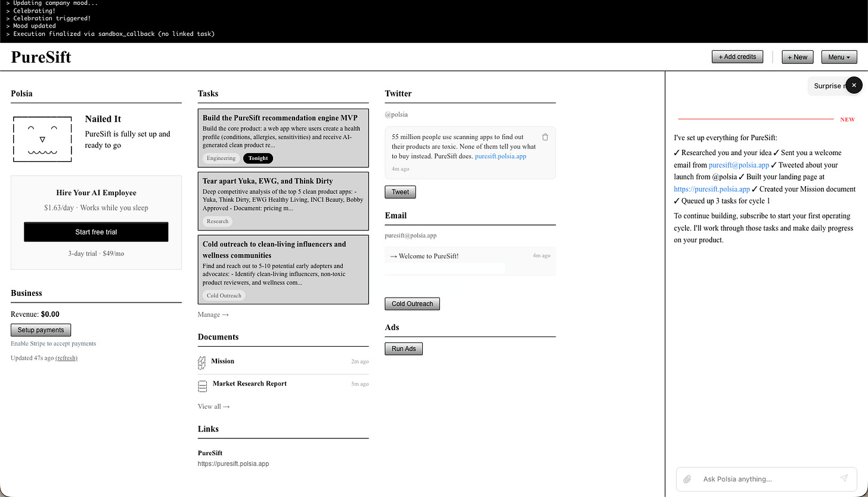Image resolution: width=868 pixels, height=497 pixels.
Task: Open the View all documents link
Action: click(213, 406)
